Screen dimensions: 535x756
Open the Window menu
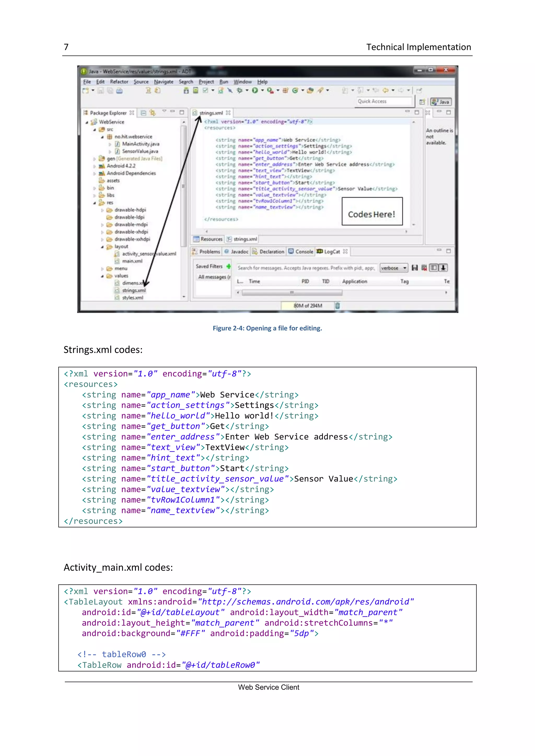coord(242,82)
